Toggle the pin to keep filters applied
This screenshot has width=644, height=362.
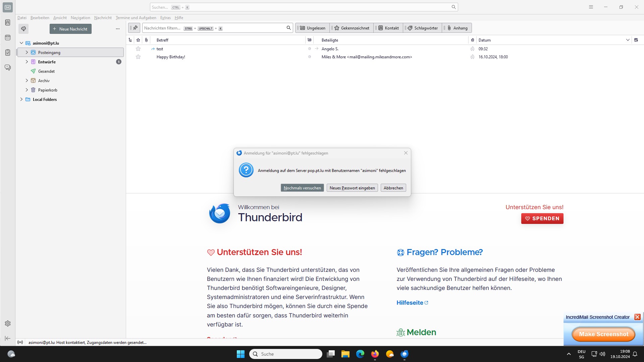tap(135, 28)
